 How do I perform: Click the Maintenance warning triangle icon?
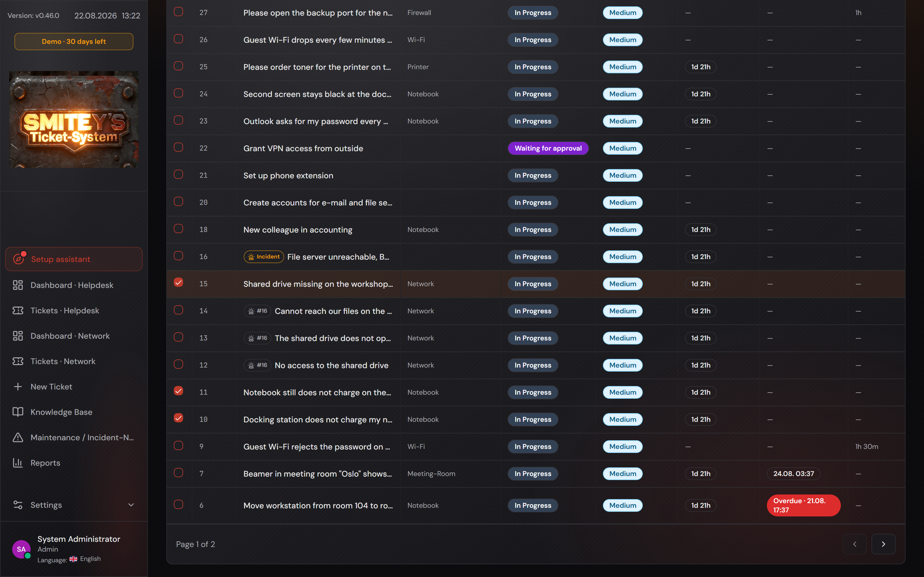click(x=18, y=437)
